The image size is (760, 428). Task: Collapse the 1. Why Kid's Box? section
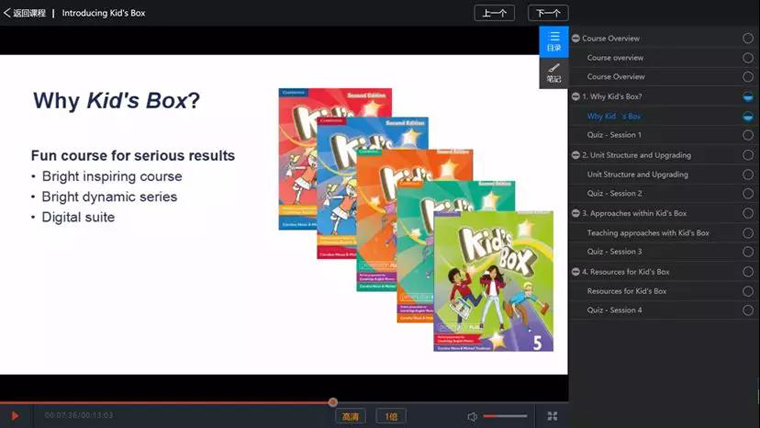tap(576, 96)
